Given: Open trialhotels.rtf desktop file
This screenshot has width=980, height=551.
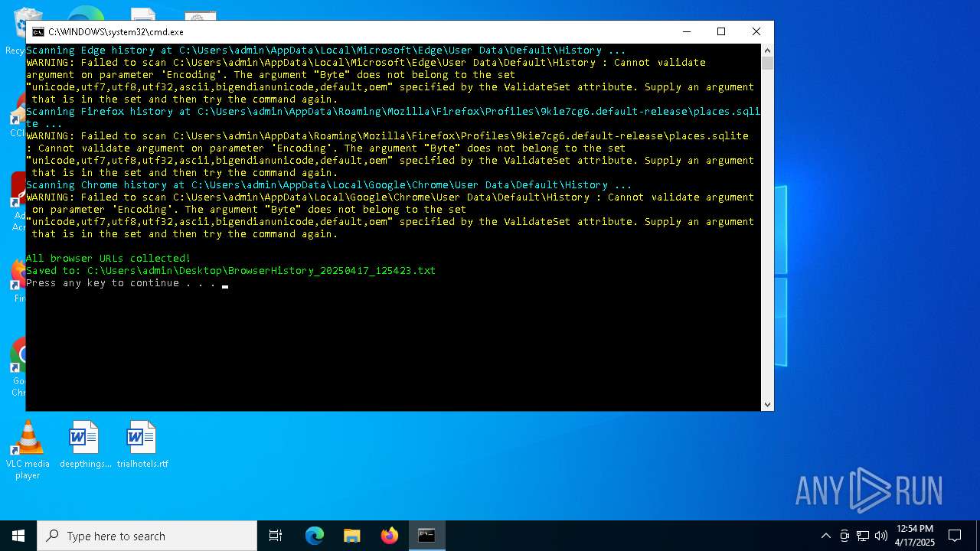Looking at the screenshot, I should click(x=142, y=444).
